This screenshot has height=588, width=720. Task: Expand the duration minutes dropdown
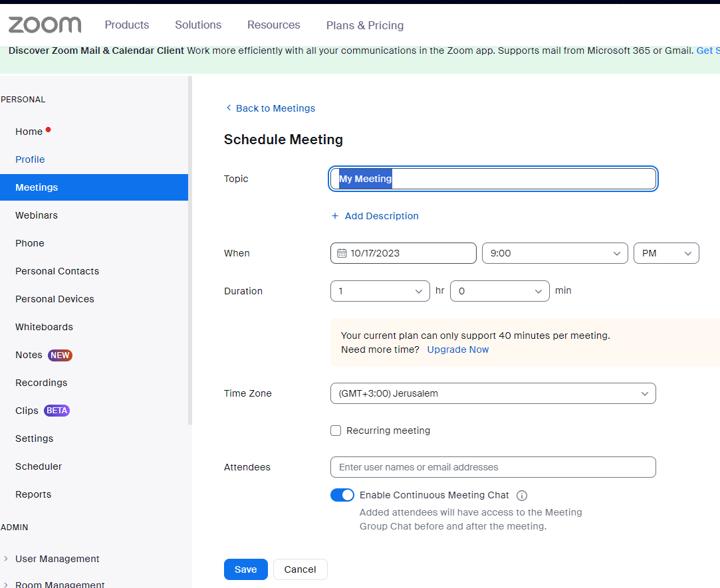[499, 291]
